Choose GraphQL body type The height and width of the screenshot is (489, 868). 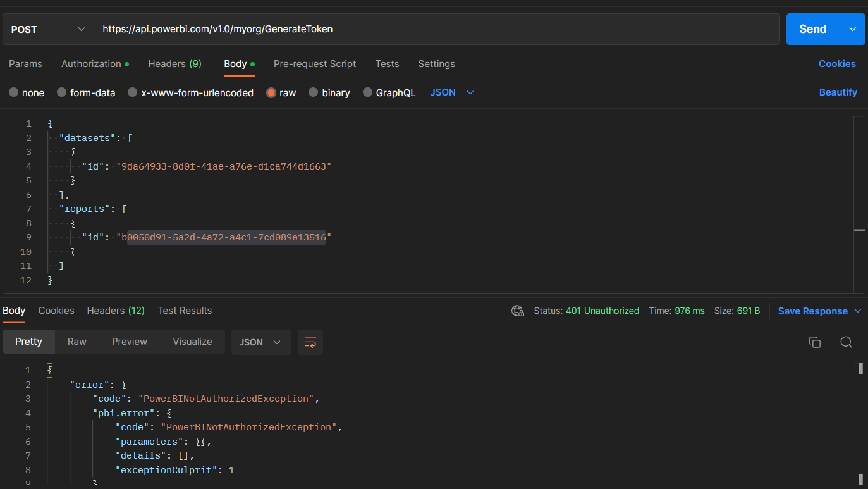[368, 92]
